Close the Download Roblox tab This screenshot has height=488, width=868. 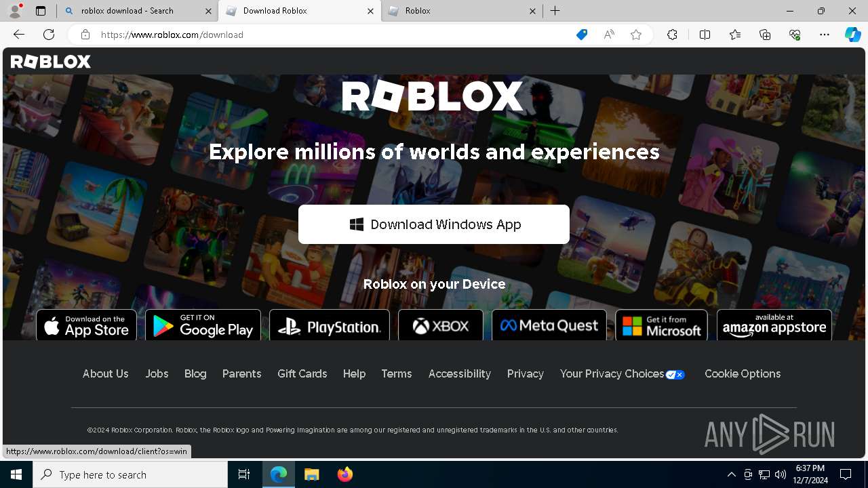(x=370, y=11)
